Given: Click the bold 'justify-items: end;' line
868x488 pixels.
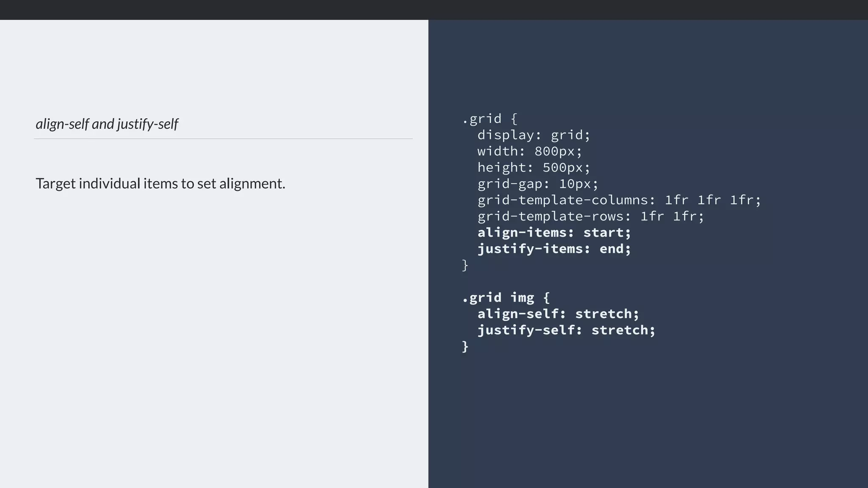Looking at the screenshot, I should click(x=554, y=249).
